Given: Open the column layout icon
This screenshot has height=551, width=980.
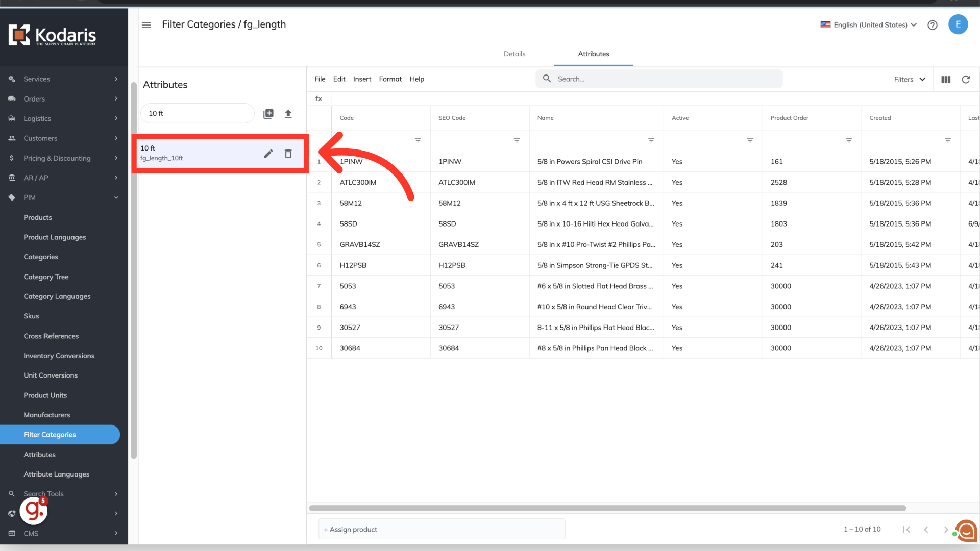Looking at the screenshot, I should tap(946, 80).
